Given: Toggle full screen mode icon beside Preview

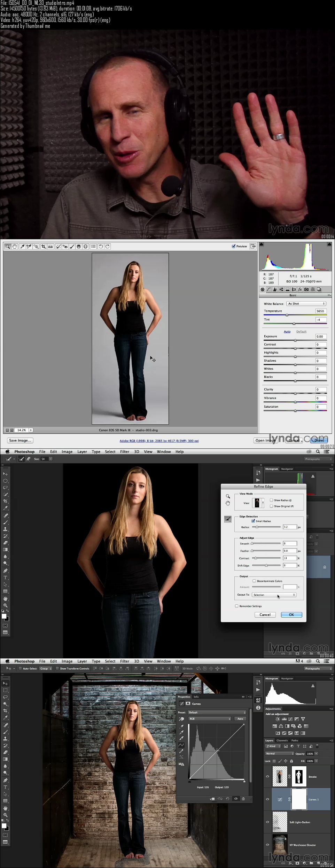Looking at the screenshot, I should pos(253,246).
